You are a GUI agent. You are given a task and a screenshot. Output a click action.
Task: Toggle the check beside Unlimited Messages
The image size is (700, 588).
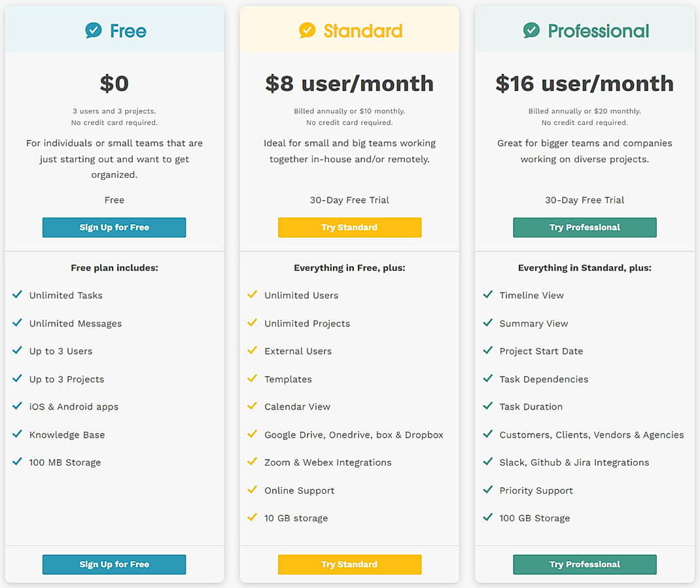pos(17,323)
